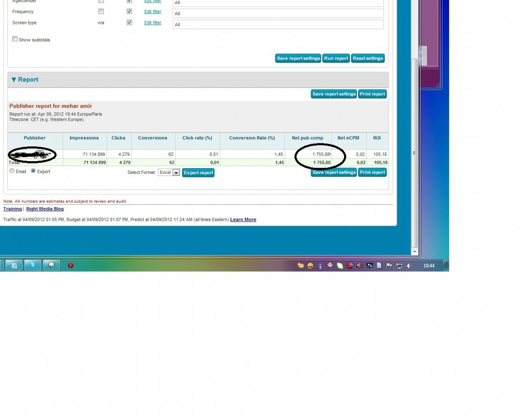The width and height of the screenshot is (525, 420).
Task: Click Save report settings beside Run report
Action: click(298, 58)
